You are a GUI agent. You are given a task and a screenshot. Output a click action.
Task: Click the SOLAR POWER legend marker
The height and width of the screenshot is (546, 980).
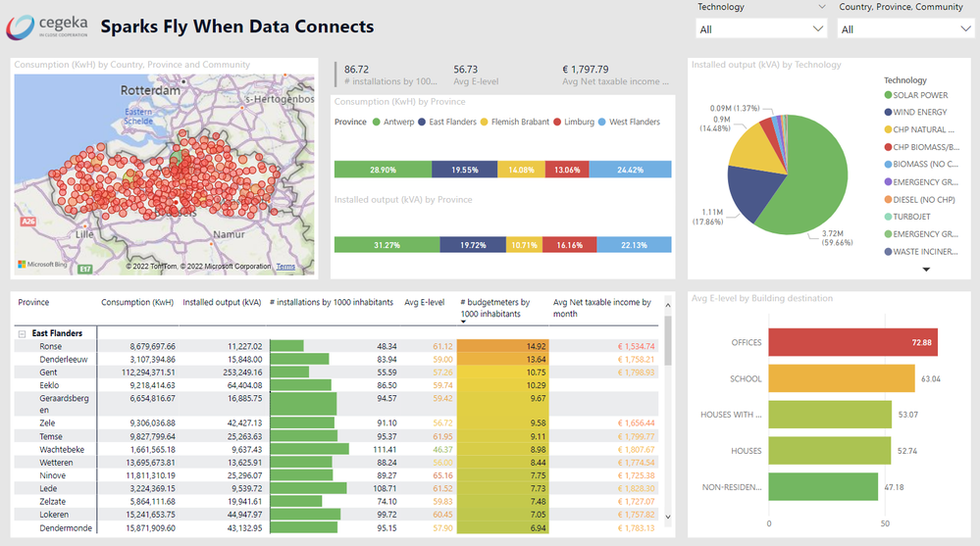[x=888, y=96]
